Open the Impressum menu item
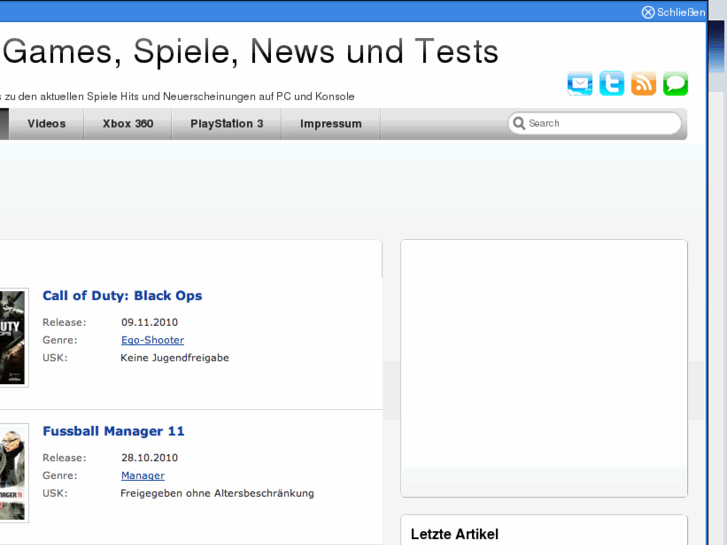This screenshot has height=545, width=727. pyautogui.click(x=331, y=124)
